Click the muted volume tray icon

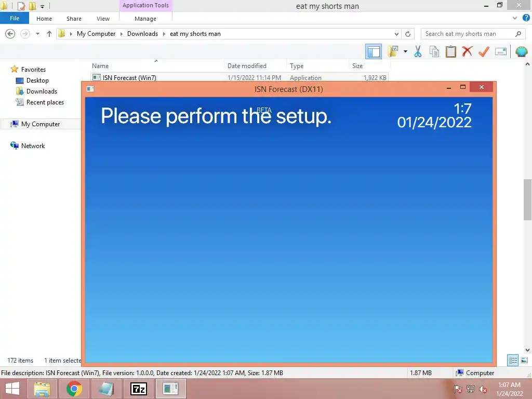[x=483, y=389]
